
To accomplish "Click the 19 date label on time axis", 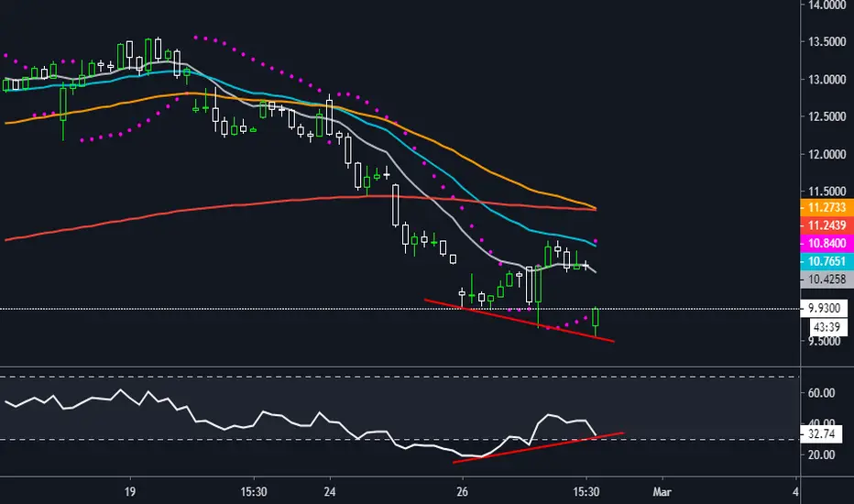I will click(129, 491).
